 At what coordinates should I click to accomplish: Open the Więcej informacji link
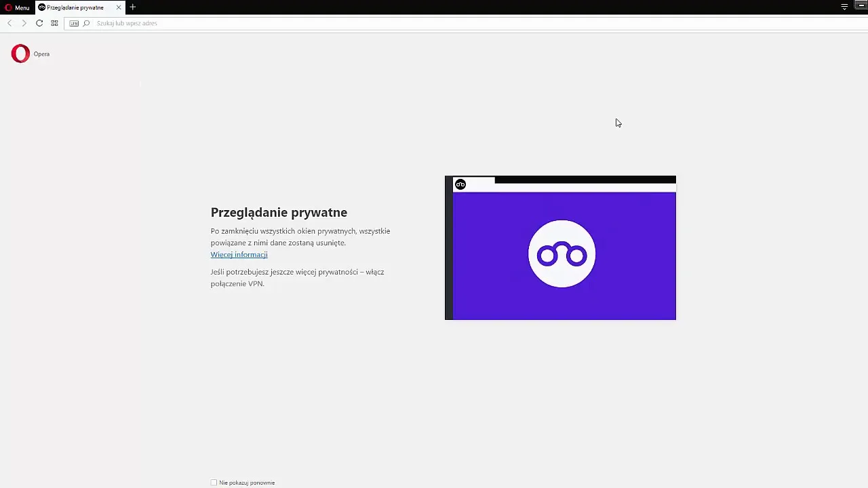239,254
